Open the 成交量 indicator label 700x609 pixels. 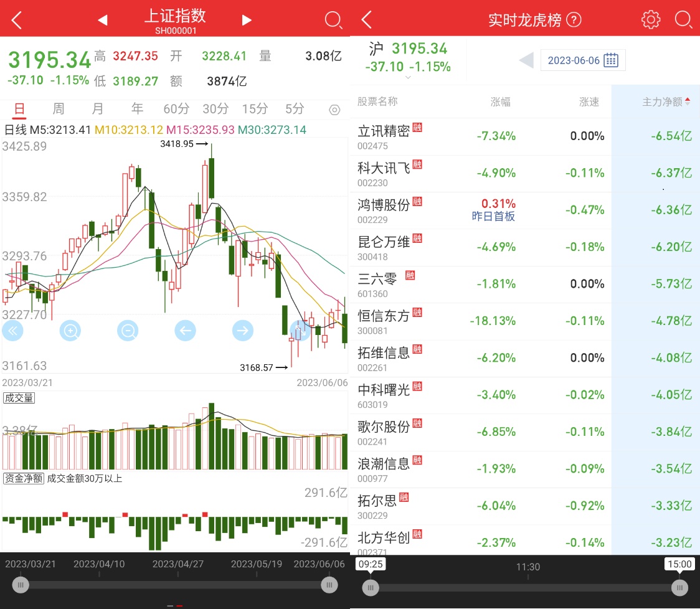pos(19,398)
